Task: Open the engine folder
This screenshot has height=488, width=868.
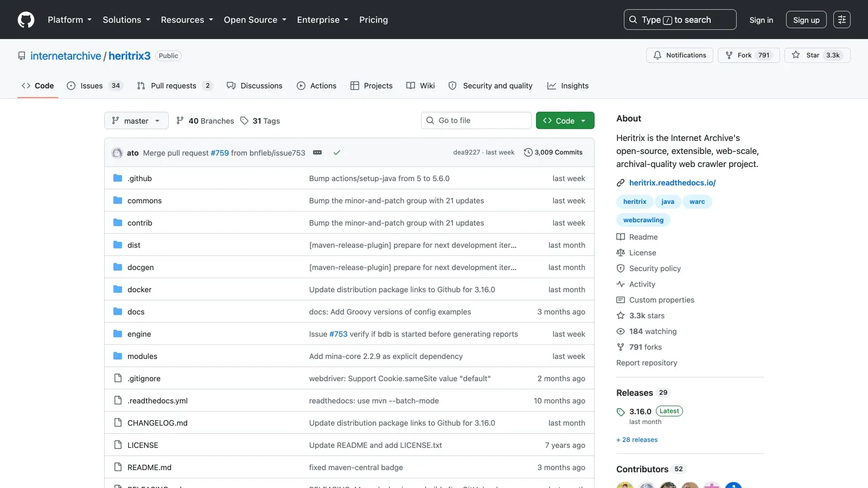Action: 139,334
